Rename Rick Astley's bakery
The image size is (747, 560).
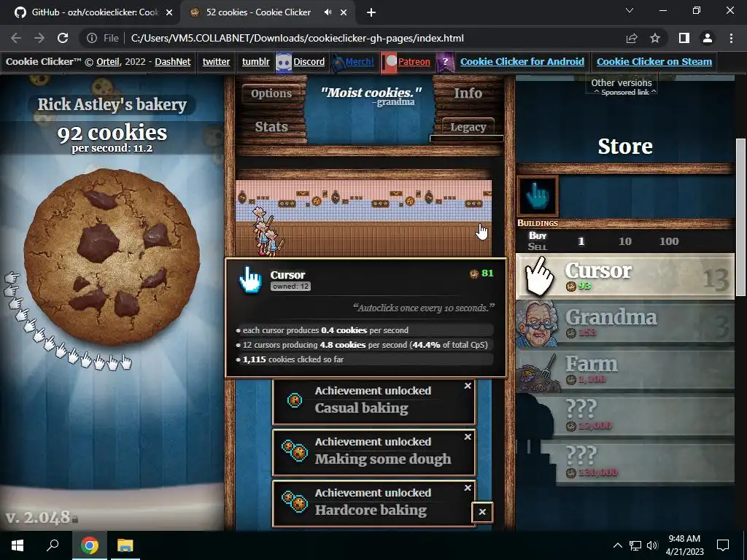[x=112, y=104]
